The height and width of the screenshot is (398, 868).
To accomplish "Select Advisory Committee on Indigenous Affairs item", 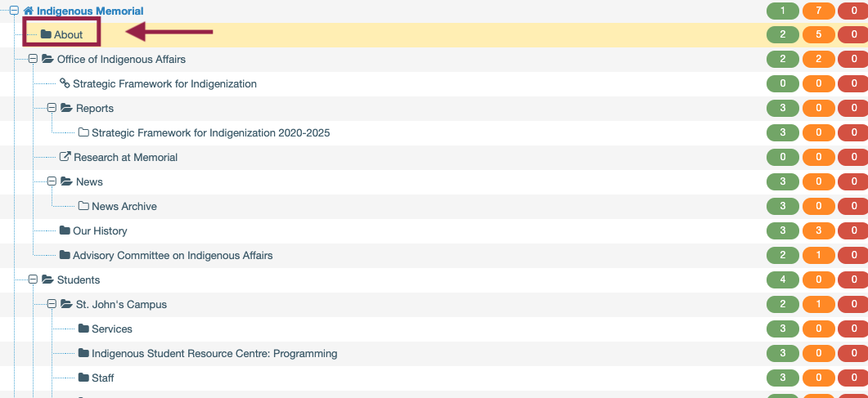I will pos(173,255).
